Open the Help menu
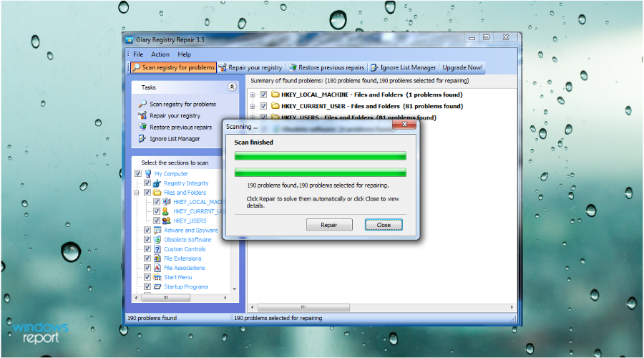This screenshot has width=644, height=358. click(x=184, y=54)
